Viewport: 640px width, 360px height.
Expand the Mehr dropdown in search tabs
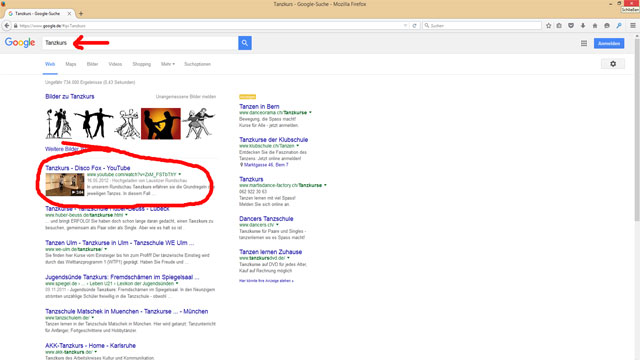click(x=168, y=64)
